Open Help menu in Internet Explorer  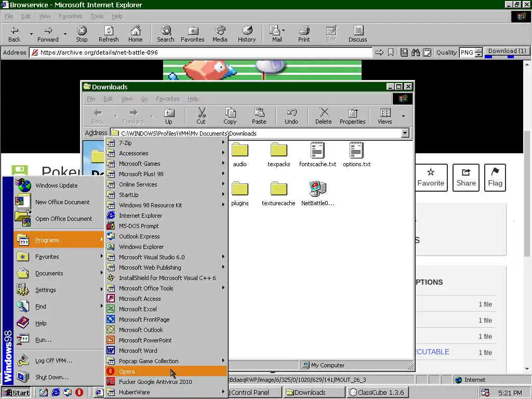pos(117,16)
